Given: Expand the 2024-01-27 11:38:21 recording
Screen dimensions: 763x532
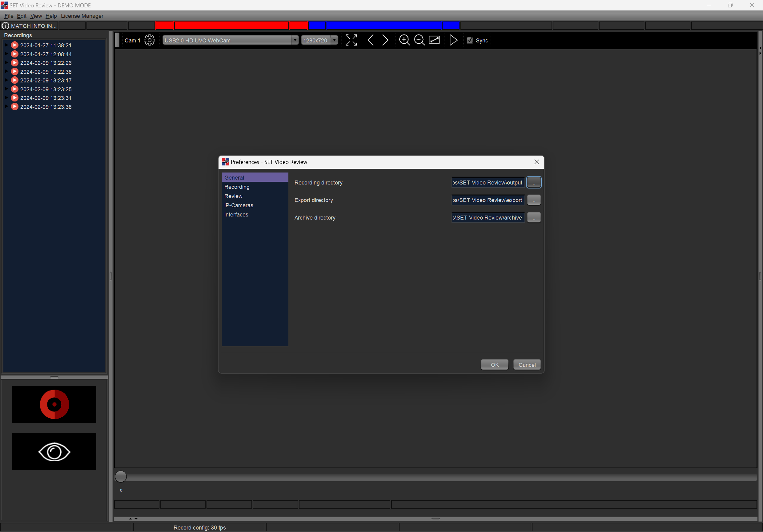Looking at the screenshot, I should pyautogui.click(x=6, y=45).
